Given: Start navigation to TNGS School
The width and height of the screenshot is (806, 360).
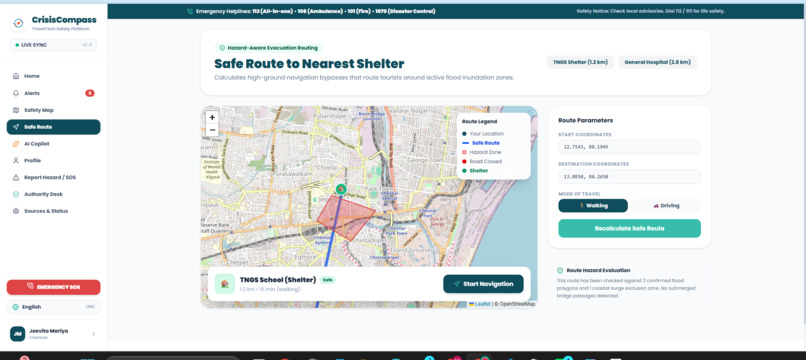Looking at the screenshot, I should (483, 284).
